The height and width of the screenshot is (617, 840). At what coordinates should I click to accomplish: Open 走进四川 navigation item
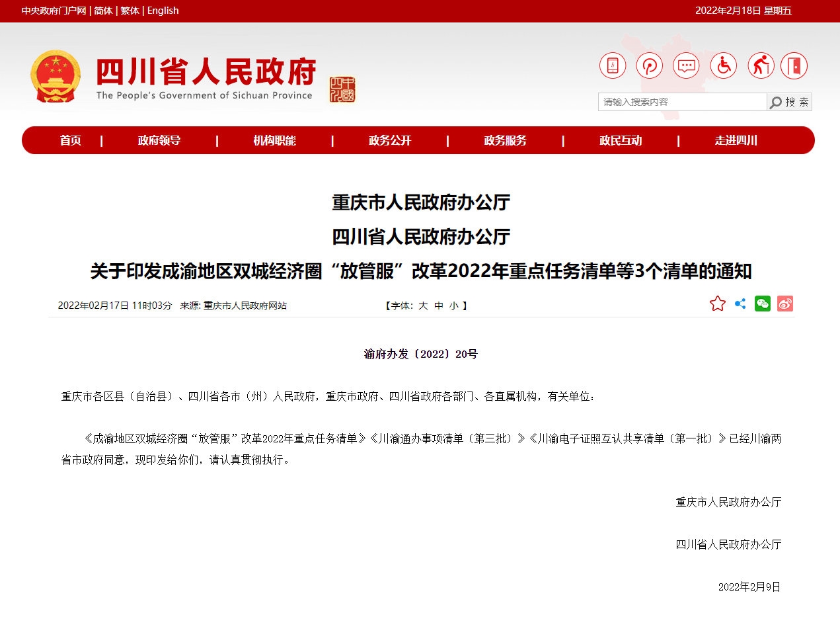(x=736, y=140)
